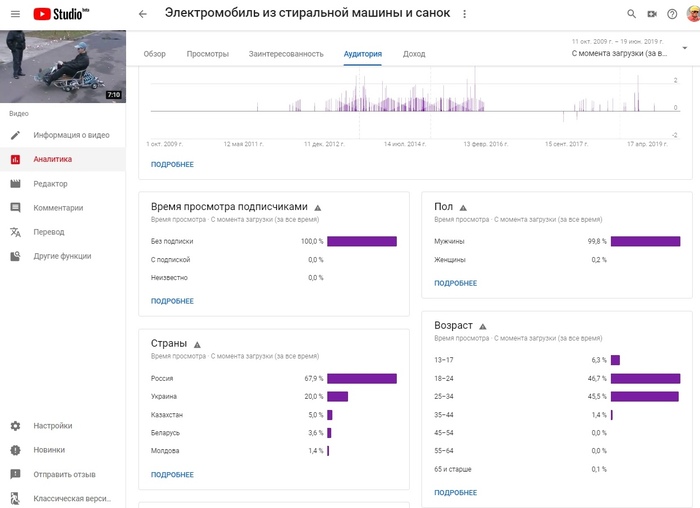This screenshot has width=700, height=508.
Task: Go back using the arrow icon
Action: point(142,14)
